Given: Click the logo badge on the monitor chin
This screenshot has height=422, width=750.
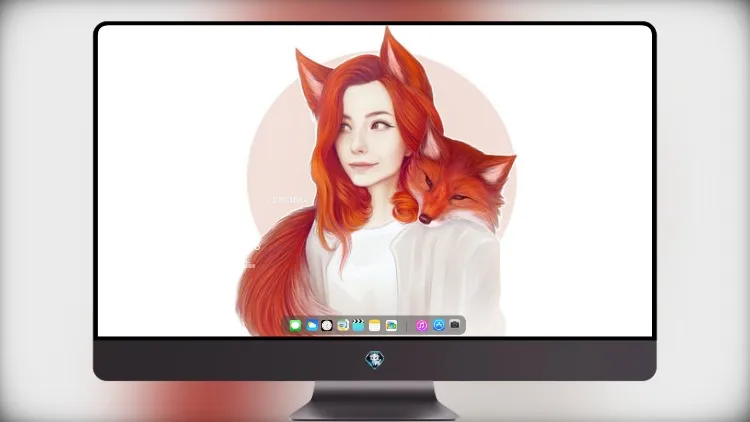Looking at the screenshot, I should click(375, 360).
